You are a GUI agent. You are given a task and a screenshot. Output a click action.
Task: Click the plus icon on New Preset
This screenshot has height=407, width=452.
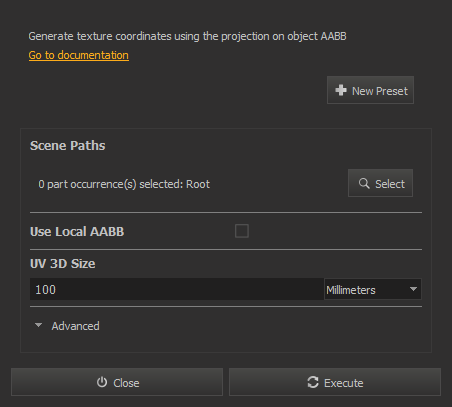[341, 90]
